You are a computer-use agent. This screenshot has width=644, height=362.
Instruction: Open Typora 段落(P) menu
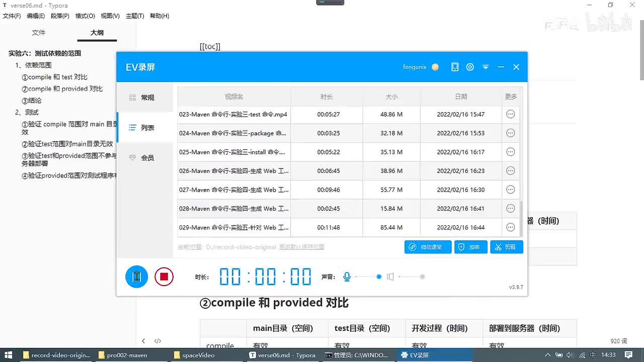[60, 16]
